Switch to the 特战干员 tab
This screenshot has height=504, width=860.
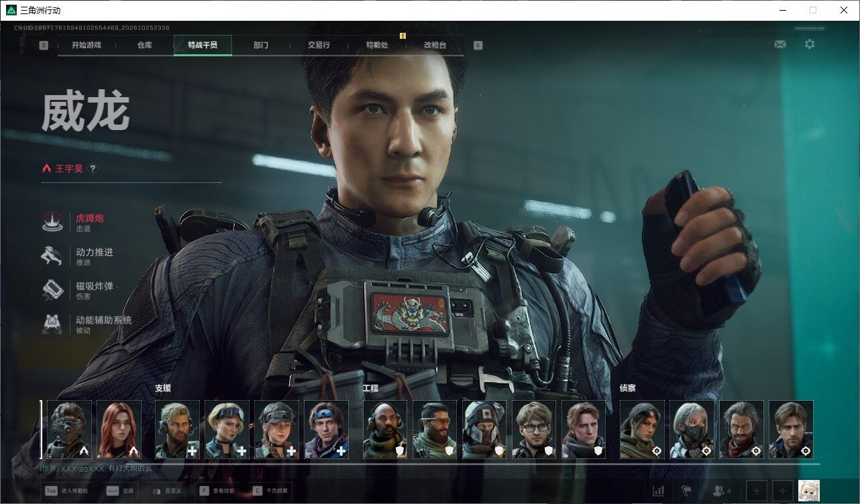click(203, 45)
